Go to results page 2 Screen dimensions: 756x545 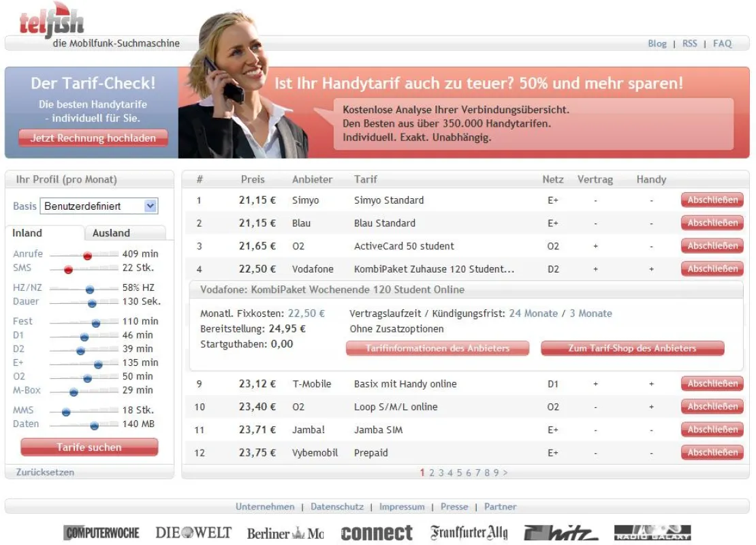[432, 473]
